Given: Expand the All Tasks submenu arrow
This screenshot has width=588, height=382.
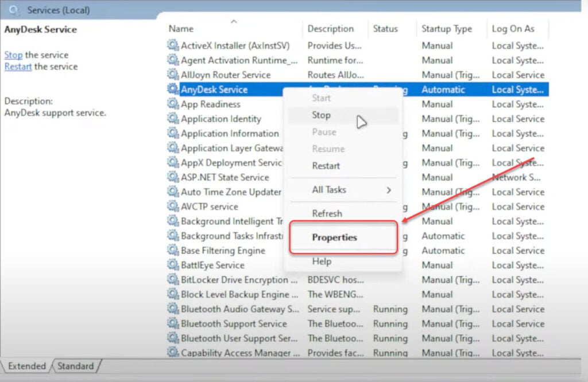Looking at the screenshot, I should (x=389, y=190).
